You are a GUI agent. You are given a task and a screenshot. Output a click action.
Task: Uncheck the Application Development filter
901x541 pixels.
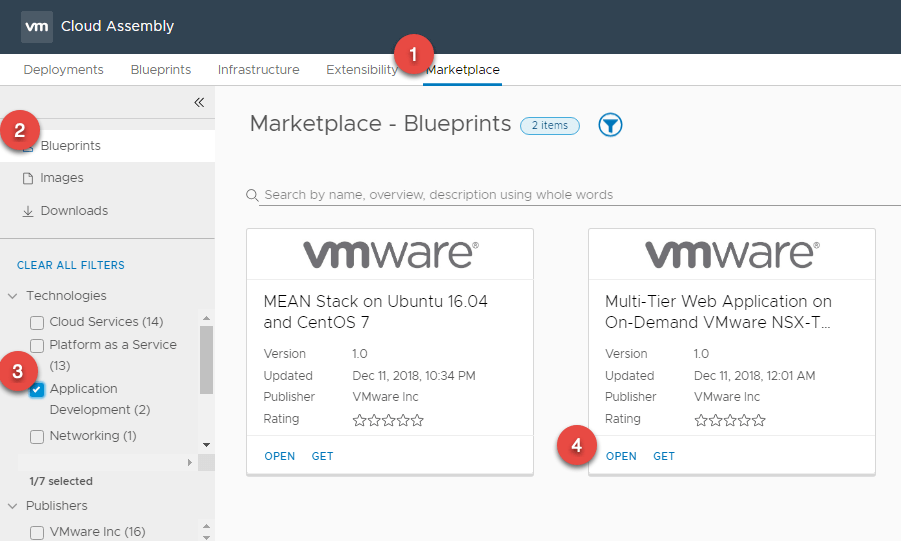37,390
